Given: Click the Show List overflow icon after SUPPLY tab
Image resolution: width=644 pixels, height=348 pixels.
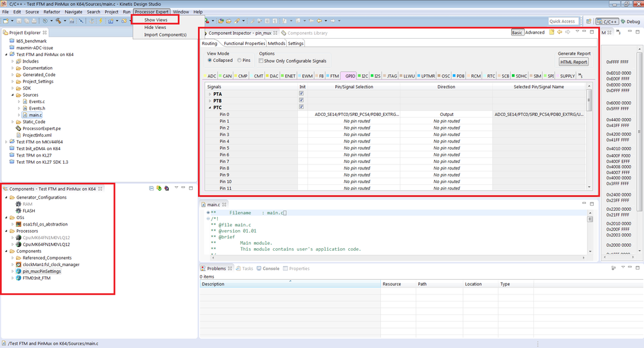Looking at the screenshot, I should tap(580, 75).
